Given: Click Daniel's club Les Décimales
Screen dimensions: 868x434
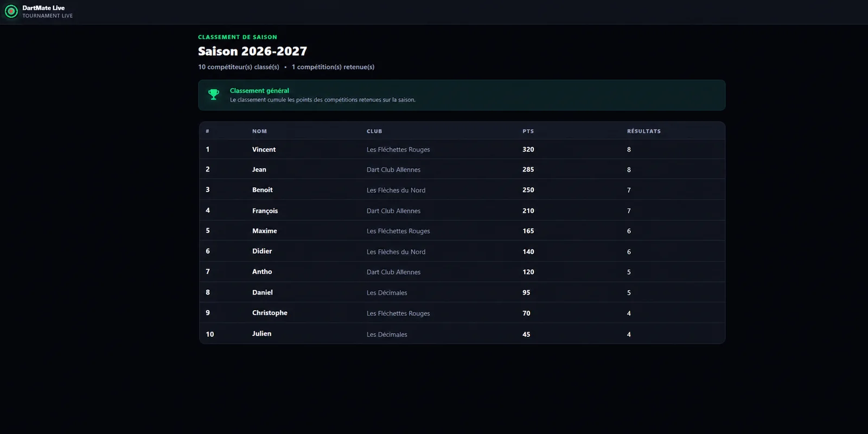Looking at the screenshot, I should point(387,293).
